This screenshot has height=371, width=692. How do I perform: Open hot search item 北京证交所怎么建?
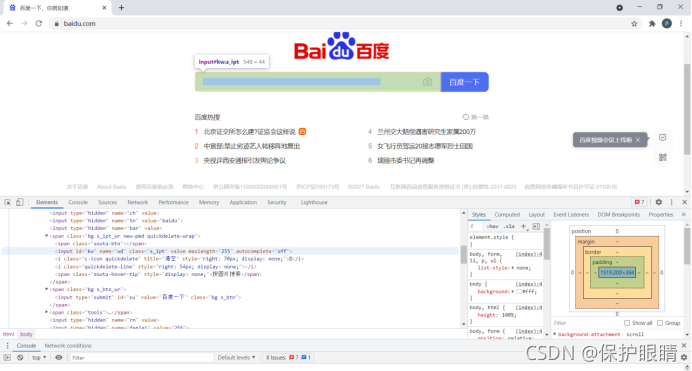(x=249, y=131)
